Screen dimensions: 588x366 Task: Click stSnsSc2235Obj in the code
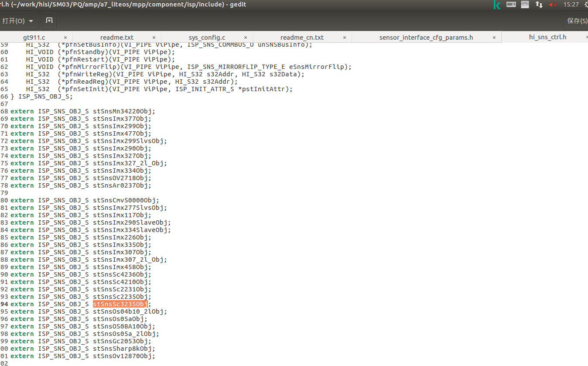(x=120, y=297)
